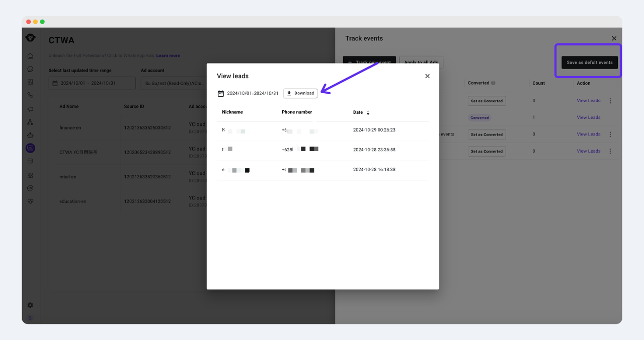This screenshot has height=340, width=644.
Task: Open the contacts icon in sidebar
Action: (x=30, y=82)
